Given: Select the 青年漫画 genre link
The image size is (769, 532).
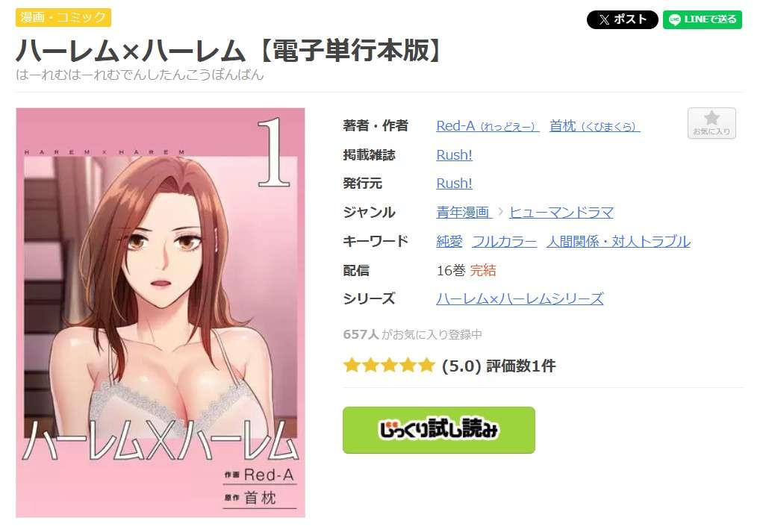Looking at the screenshot, I should pyautogui.click(x=464, y=213).
